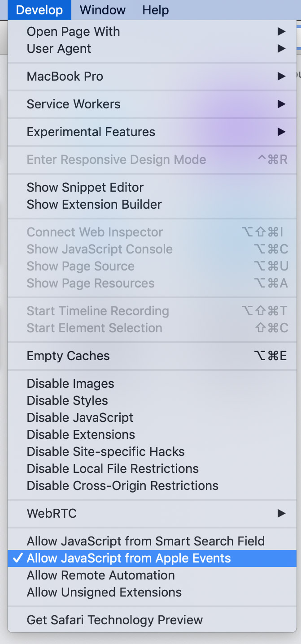Viewport: 301px width, 644px height.
Task: Enable Allow Remote Automation option
Action: pos(100,575)
